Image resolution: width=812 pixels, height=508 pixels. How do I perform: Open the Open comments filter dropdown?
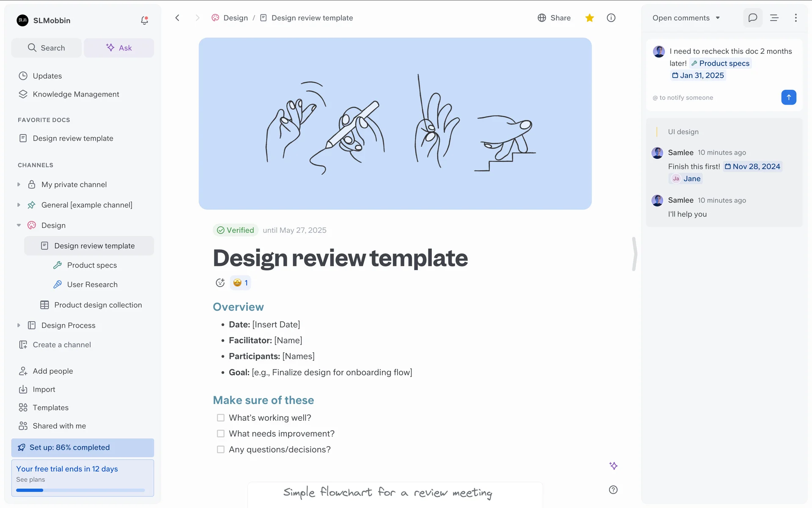coord(686,18)
